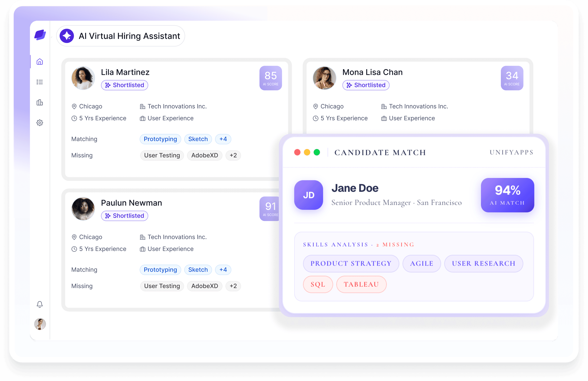Viewport: 588px width, 381px height.
Task: Click the JD initials avatar
Action: (x=308, y=195)
